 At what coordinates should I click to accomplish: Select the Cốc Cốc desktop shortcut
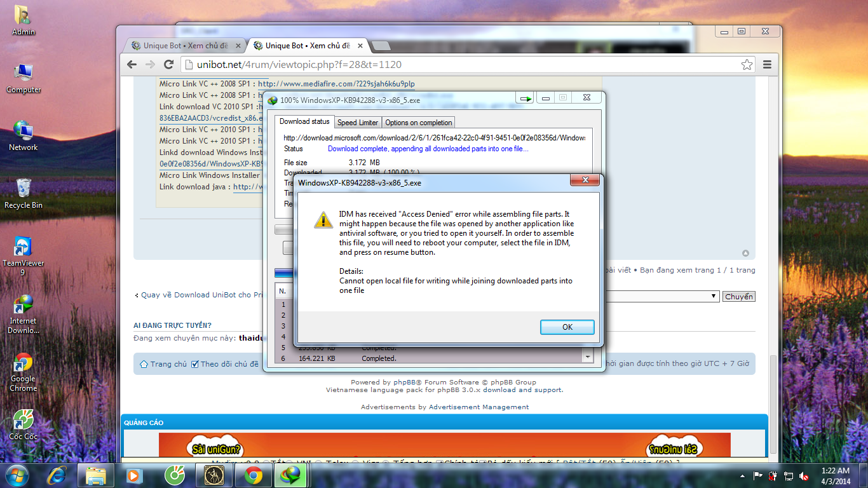point(24,424)
